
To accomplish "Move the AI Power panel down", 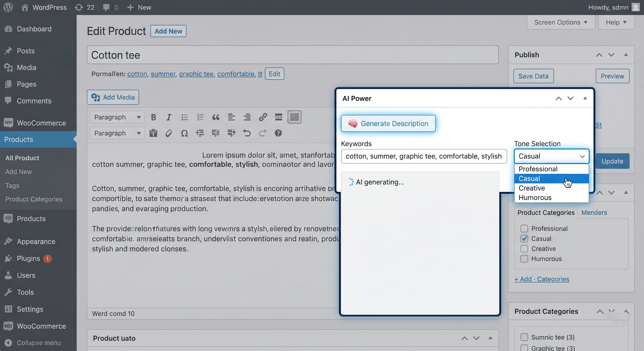I will click(x=571, y=98).
